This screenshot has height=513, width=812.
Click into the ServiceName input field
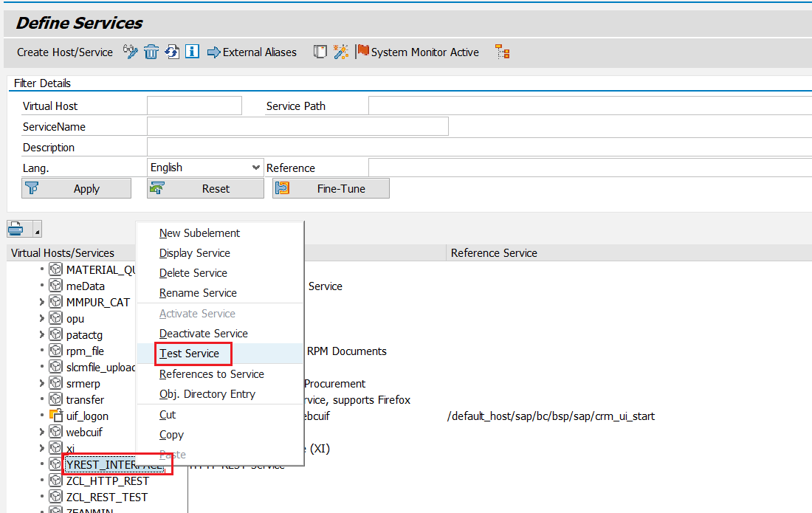click(297, 127)
